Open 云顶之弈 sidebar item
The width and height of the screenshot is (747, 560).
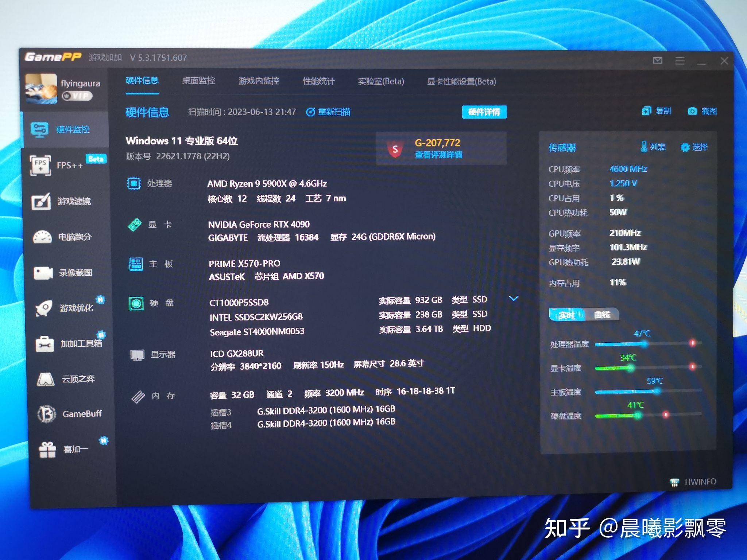pos(66,379)
